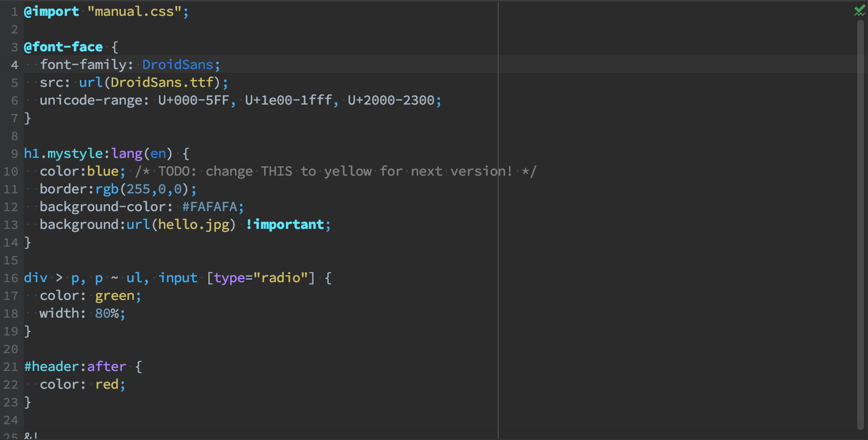868x440 pixels.
Task: Click the green color value on line 17
Action: (115, 295)
